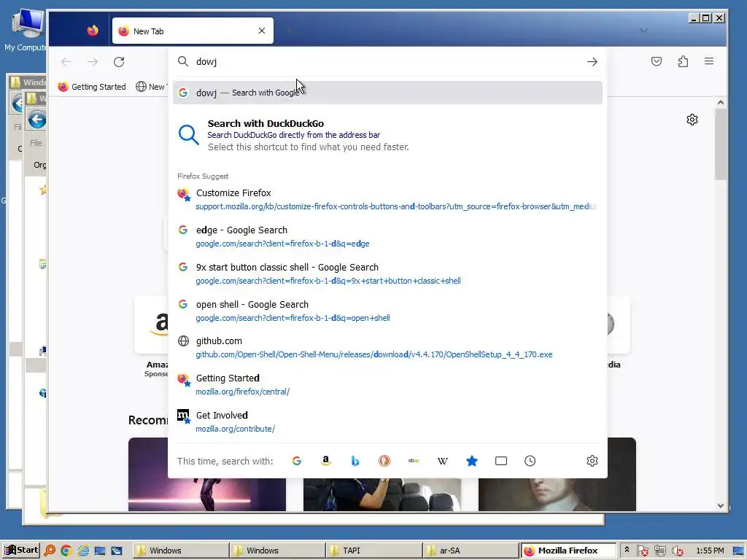
Task: Open Firefox View pinned icon
Action: point(93,31)
